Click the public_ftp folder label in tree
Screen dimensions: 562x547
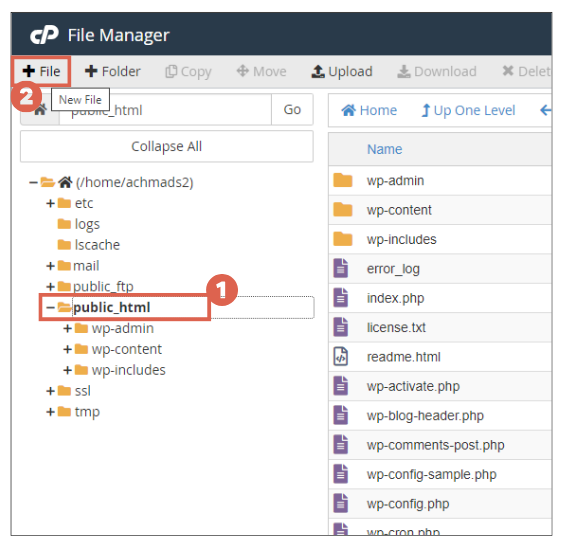103,287
